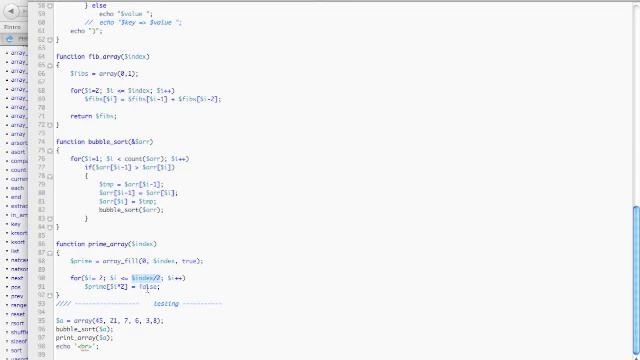Click the 'if($arr[$i-1] > $arr[$i])' line
The height and width of the screenshot is (360, 640).
coord(130,167)
